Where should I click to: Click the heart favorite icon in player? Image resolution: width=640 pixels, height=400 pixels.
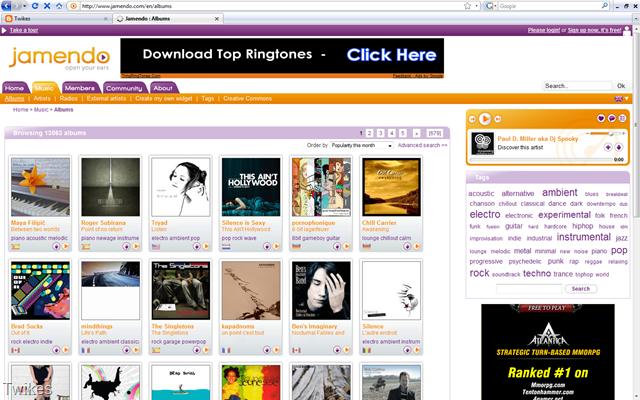click(601, 118)
